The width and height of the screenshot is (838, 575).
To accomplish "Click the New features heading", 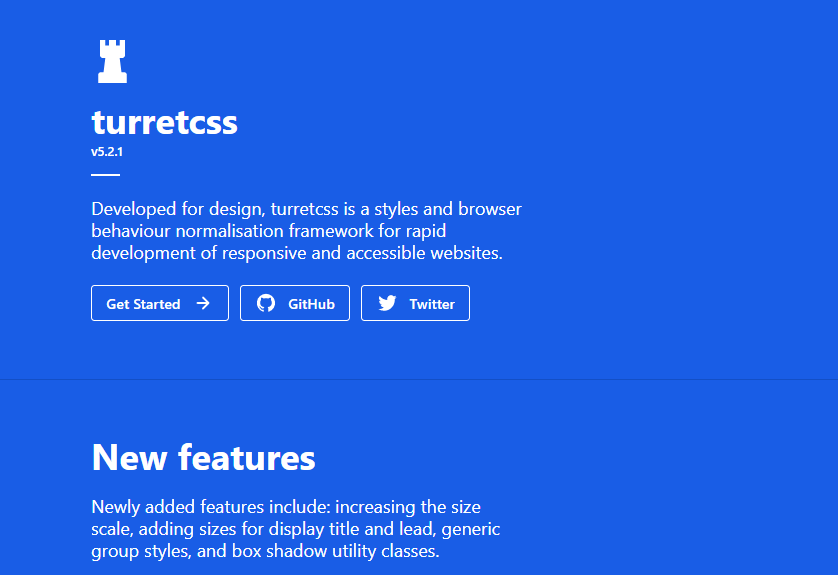I will (203, 457).
